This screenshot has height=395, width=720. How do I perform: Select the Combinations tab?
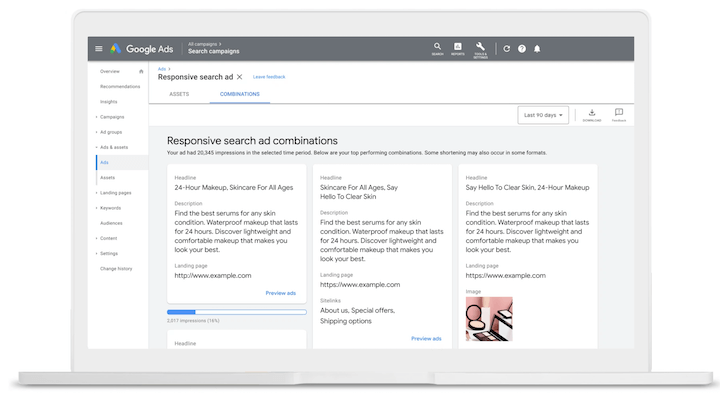pyautogui.click(x=240, y=94)
